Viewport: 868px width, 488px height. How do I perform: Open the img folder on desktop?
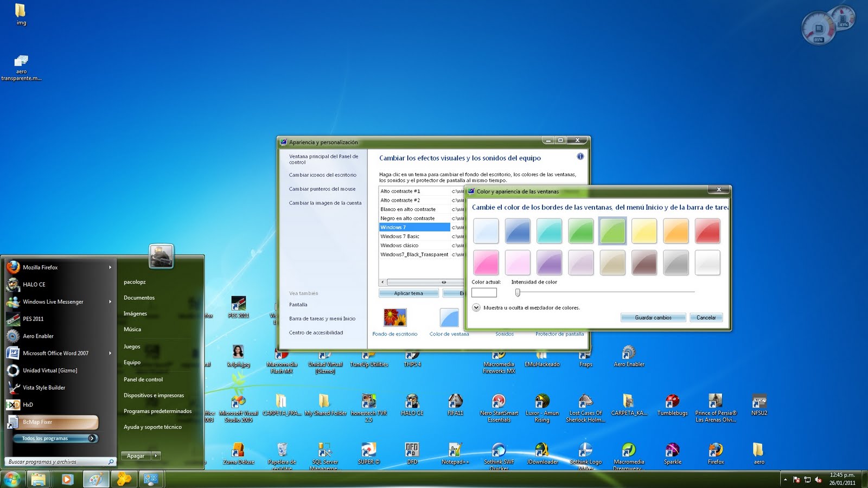click(21, 15)
